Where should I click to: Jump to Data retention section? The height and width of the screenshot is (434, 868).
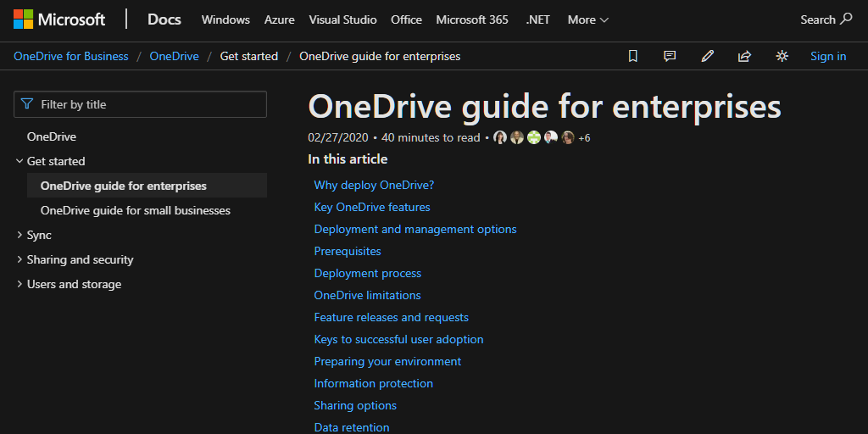point(352,427)
